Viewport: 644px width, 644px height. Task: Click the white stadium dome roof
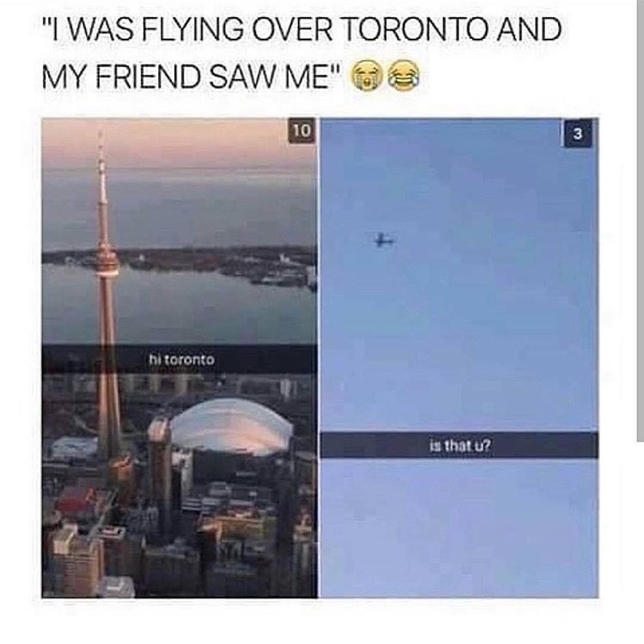click(x=233, y=425)
